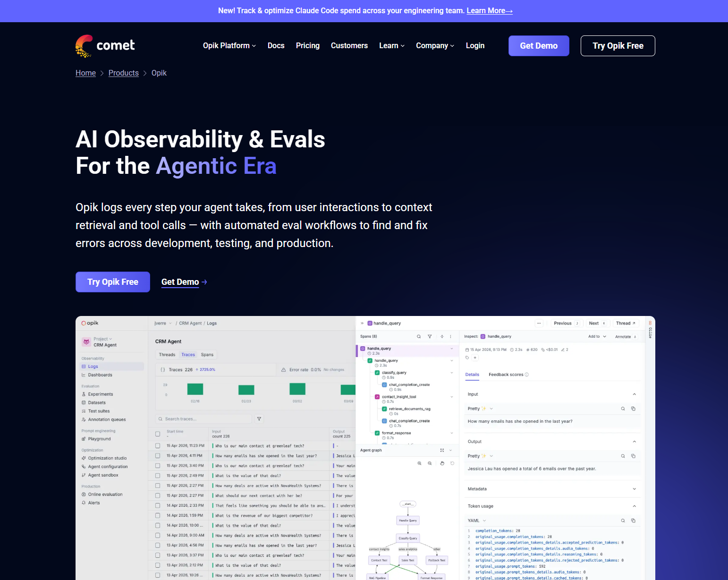Open the Pricing menu item
The width and height of the screenshot is (728, 580).
click(x=308, y=46)
